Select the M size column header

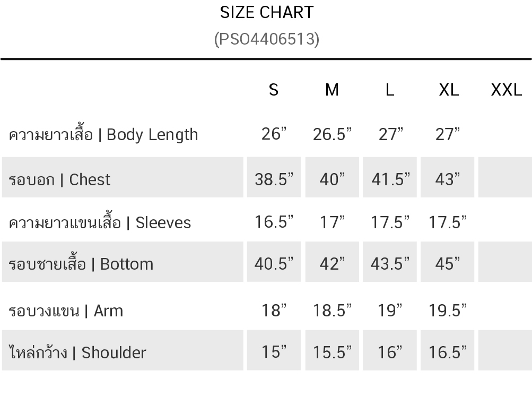pyautogui.click(x=332, y=90)
